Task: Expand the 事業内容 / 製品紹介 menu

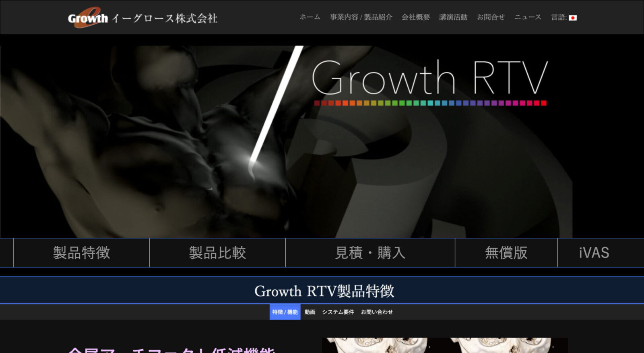Action: coord(361,17)
